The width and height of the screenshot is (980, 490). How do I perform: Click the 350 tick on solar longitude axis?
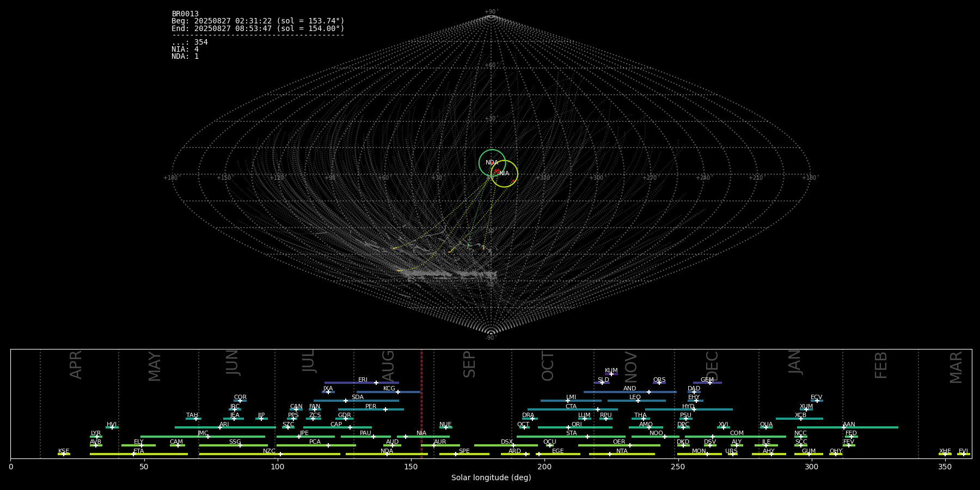tap(945, 467)
